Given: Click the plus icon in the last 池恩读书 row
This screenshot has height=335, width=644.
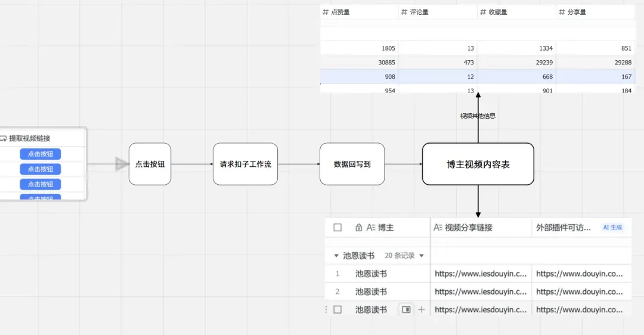Looking at the screenshot, I should tap(422, 309).
